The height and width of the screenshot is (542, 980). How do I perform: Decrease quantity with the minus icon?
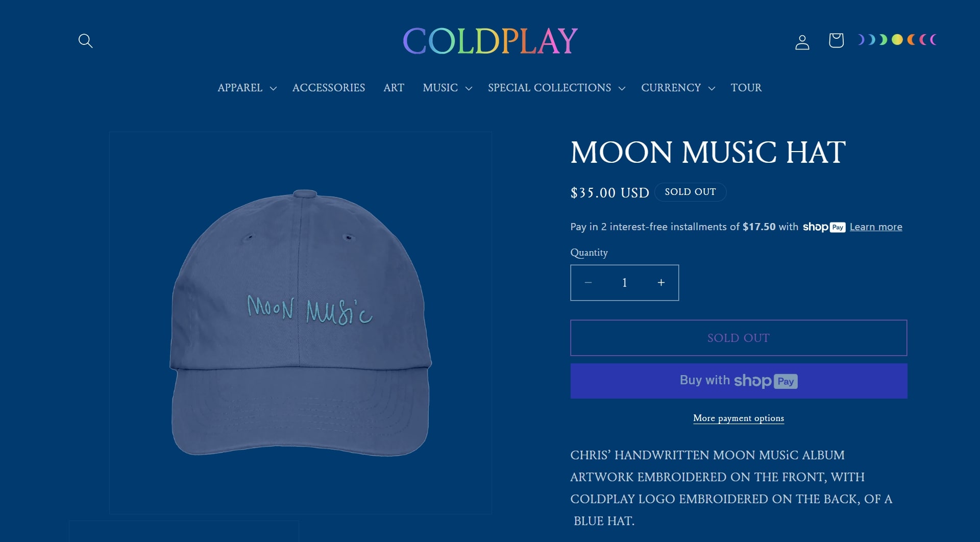[x=588, y=283]
